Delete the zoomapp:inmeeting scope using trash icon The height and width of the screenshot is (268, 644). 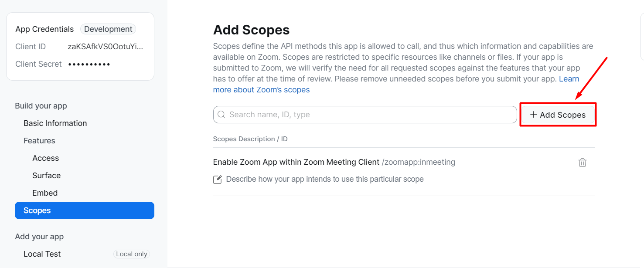click(x=583, y=162)
